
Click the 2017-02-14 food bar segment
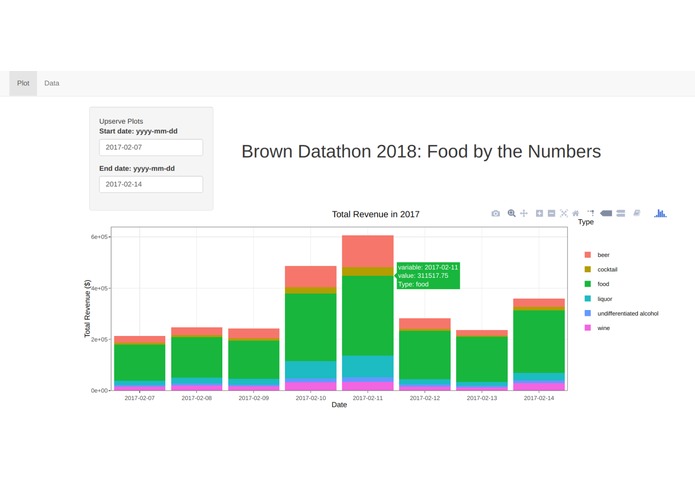539,342
